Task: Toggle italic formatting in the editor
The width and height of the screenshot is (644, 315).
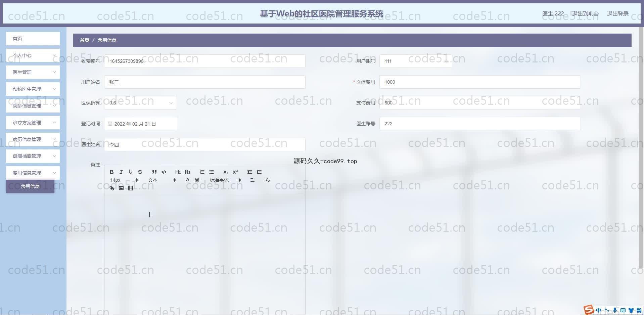Action: pyautogui.click(x=121, y=172)
